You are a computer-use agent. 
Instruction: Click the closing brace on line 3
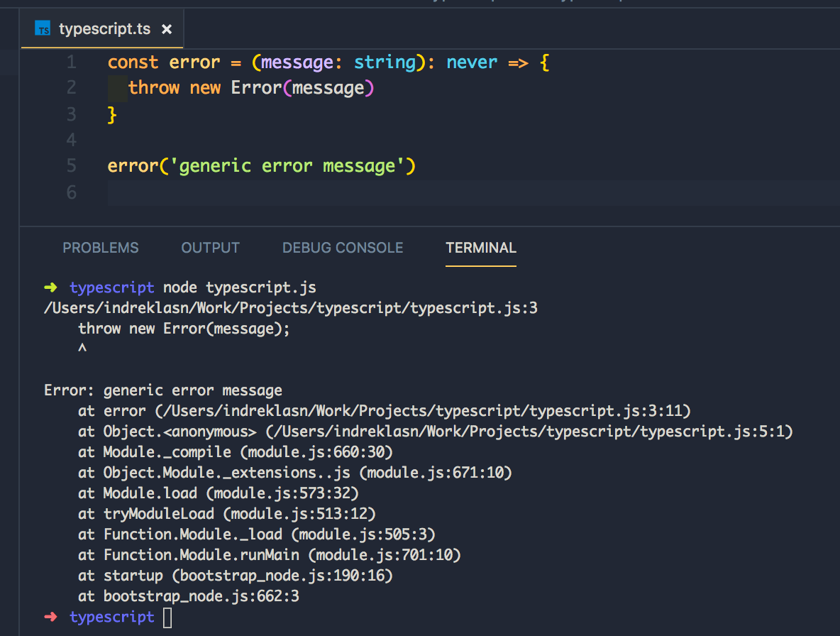click(x=112, y=114)
